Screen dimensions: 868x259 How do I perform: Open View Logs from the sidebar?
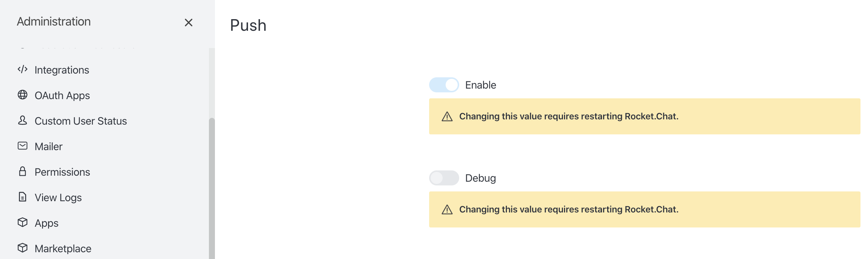[x=58, y=197]
